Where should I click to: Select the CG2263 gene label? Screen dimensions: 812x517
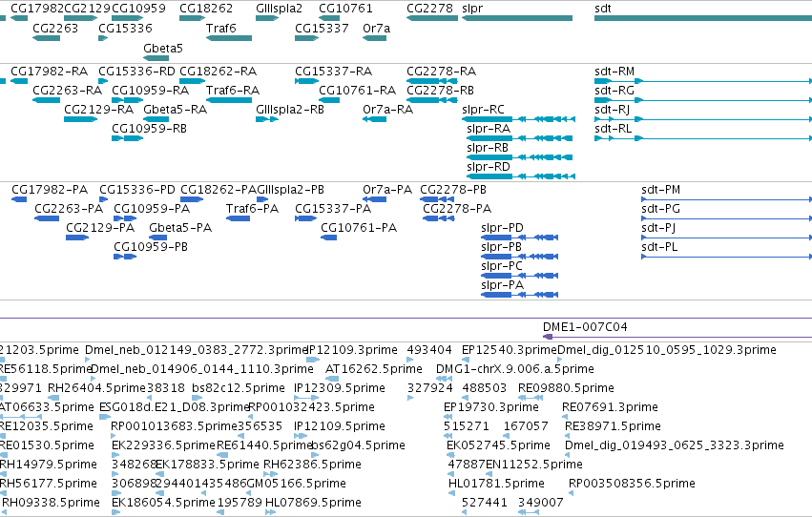point(55,28)
